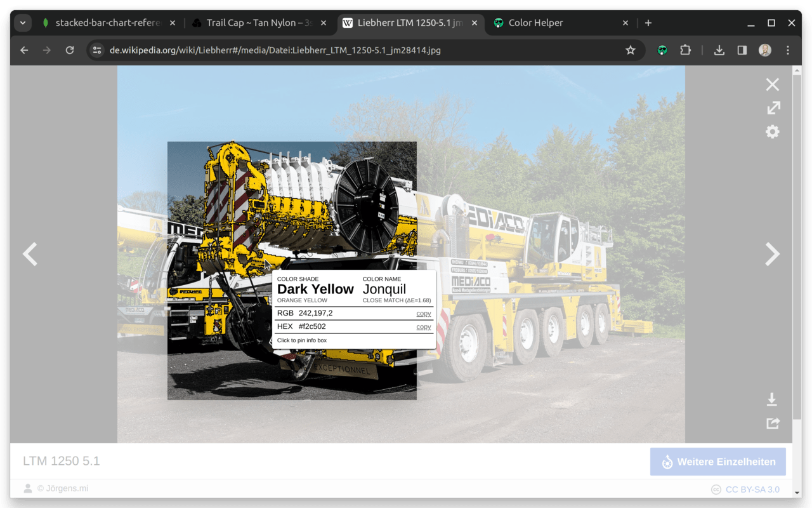This screenshot has height=508, width=812.
Task: Copy the RGB value 242,197,2
Action: pos(423,314)
